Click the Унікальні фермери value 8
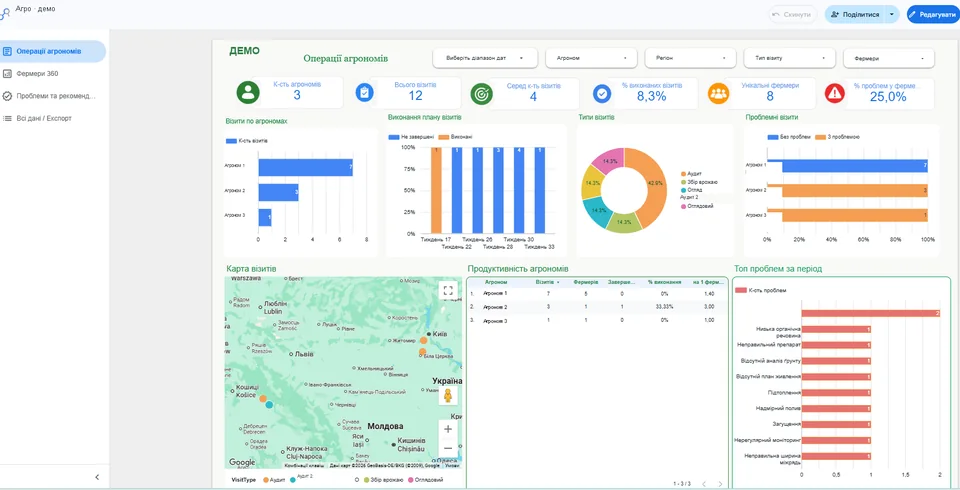This screenshot has height=490, width=960. 770,96
